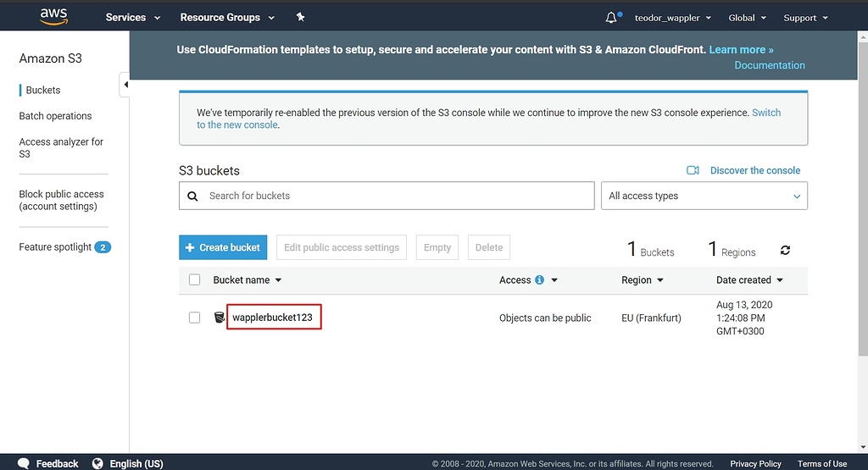
Task: Sort by Access column arrow
Action: (554, 280)
